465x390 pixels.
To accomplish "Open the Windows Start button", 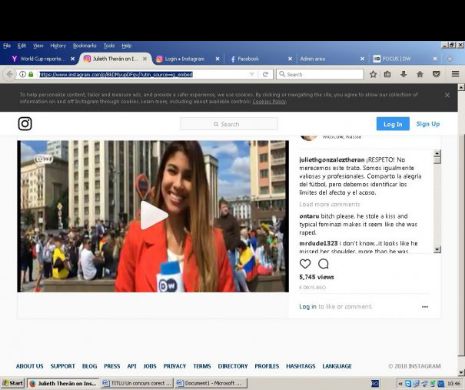I will tap(13, 383).
